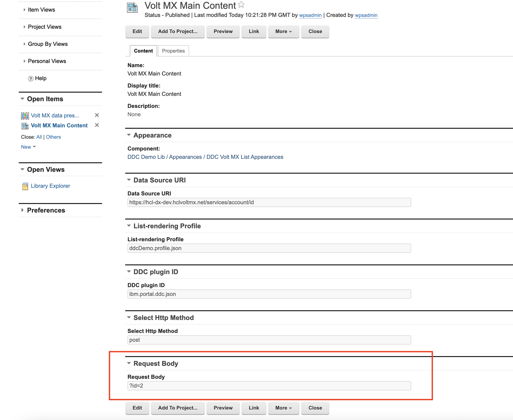Click the Library Explorer icon under Open Views
This screenshot has height=420, width=513.
pos(25,186)
